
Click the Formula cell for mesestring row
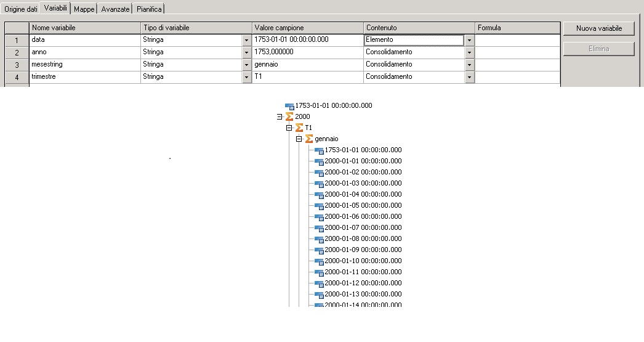(517, 65)
